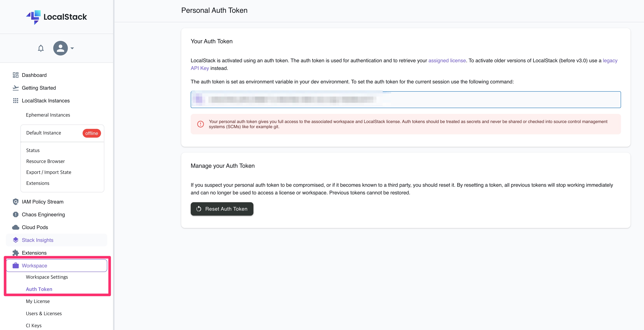Click the Chaos Engineering alert icon

[15, 214]
